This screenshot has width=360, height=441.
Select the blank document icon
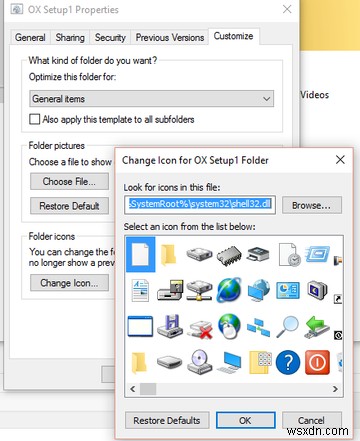[141, 254]
